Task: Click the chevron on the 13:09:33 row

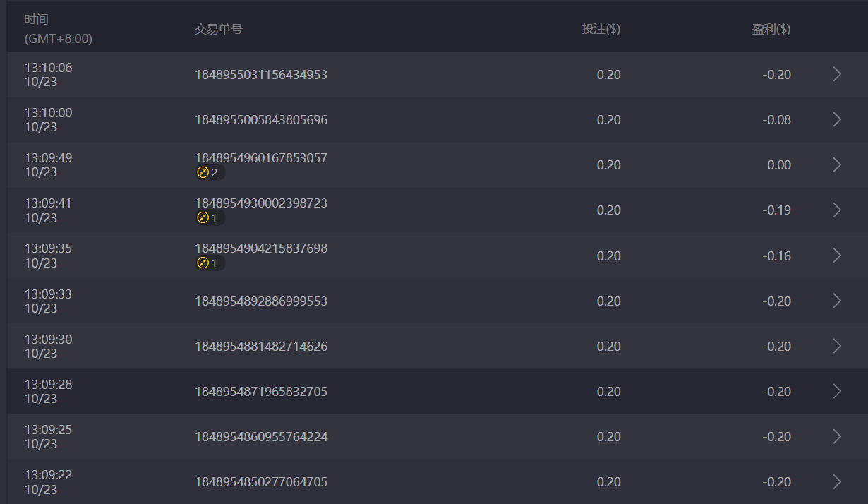Action: 837,301
